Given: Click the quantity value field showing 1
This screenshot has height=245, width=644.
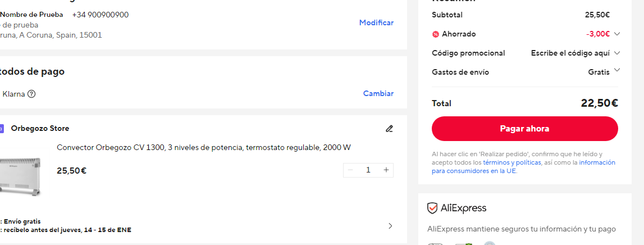Looking at the screenshot, I should 368,170.
